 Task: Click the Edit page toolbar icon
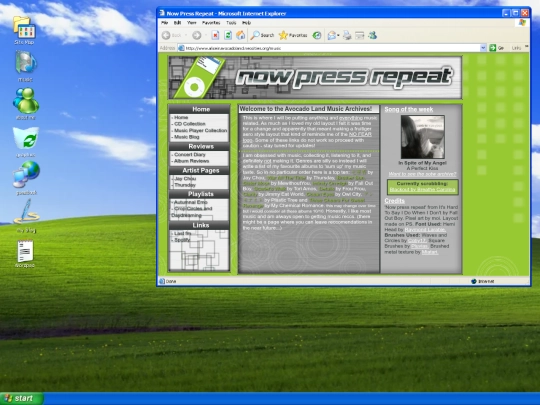360,35
